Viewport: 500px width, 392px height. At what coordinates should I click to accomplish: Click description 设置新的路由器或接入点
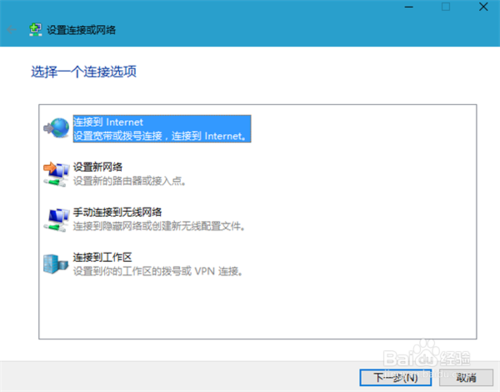(x=129, y=181)
